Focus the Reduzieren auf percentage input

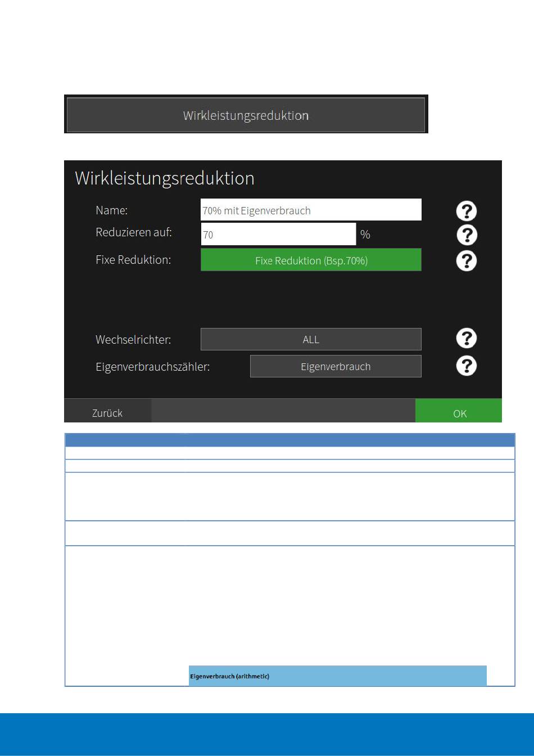tap(278, 235)
